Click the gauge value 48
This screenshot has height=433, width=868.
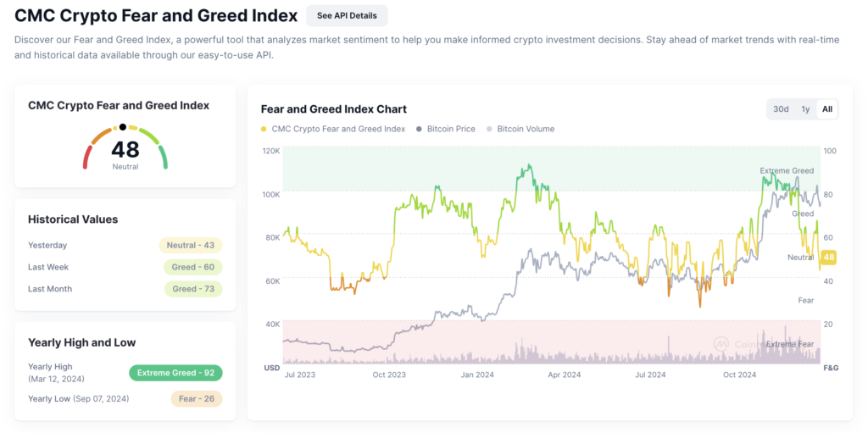(x=125, y=149)
